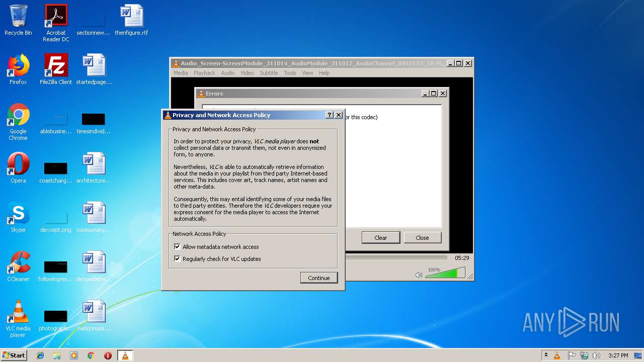The height and width of the screenshot is (362, 644).
Task: Launch Firefox from the desktop
Action: [x=18, y=70]
